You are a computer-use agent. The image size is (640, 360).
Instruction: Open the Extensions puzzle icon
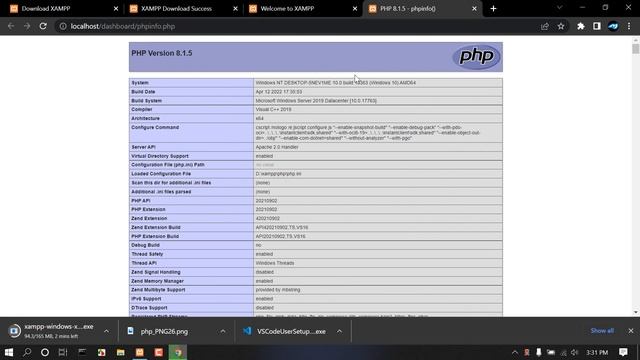click(x=581, y=26)
